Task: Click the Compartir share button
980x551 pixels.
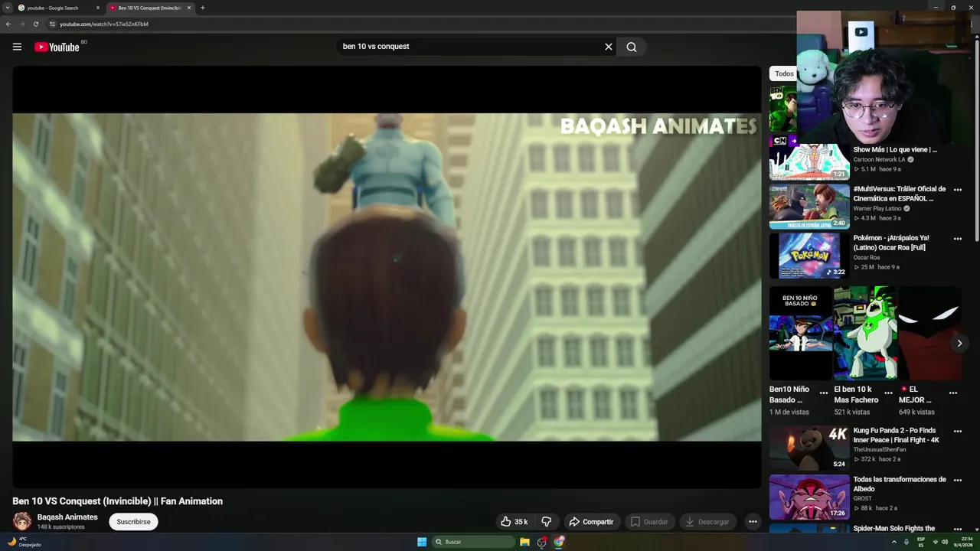Action: click(591, 522)
